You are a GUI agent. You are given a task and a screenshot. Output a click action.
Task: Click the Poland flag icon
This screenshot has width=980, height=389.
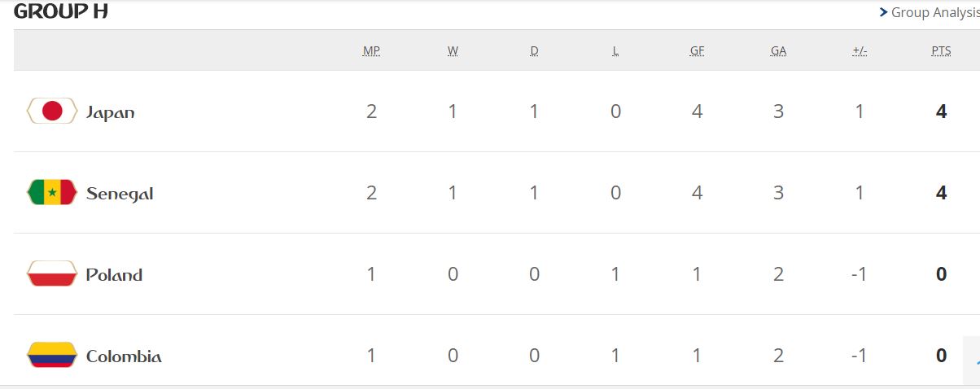(x=52, y=274)
